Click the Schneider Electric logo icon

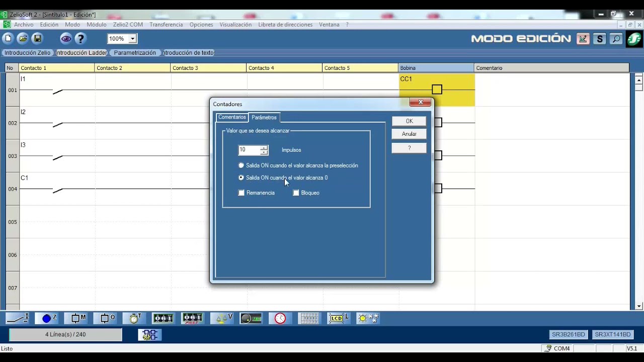pyautogui.click(x=634, y=39)
